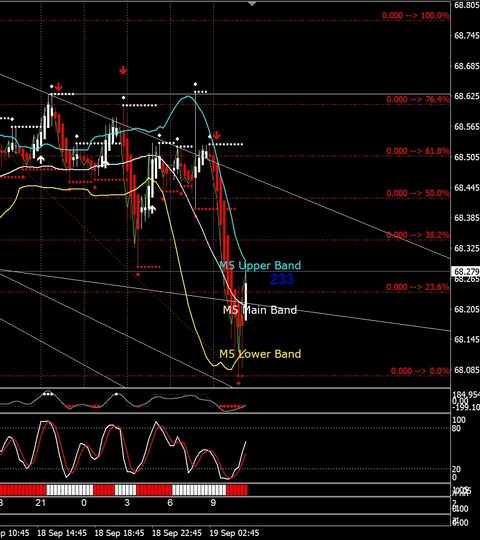The height and width of the screenshot is (540, 480).
Task: Click the '9' hour label on session axis
Action: 213,503
